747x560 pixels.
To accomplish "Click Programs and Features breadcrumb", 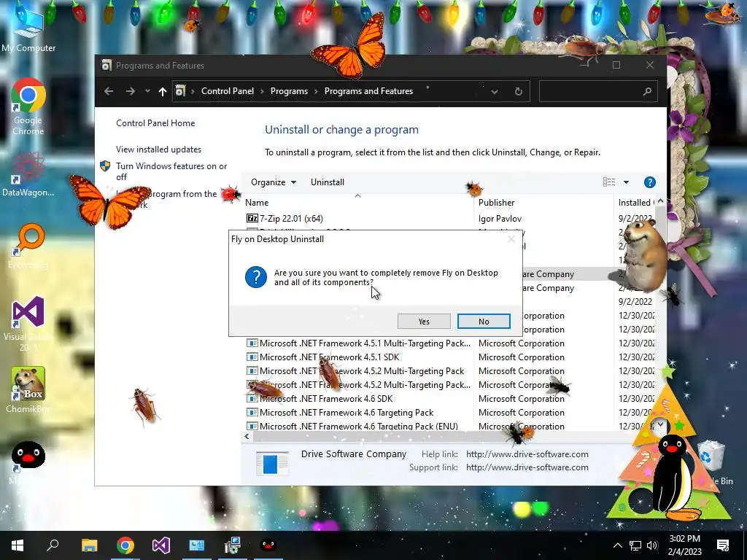I will pos(368,91).
